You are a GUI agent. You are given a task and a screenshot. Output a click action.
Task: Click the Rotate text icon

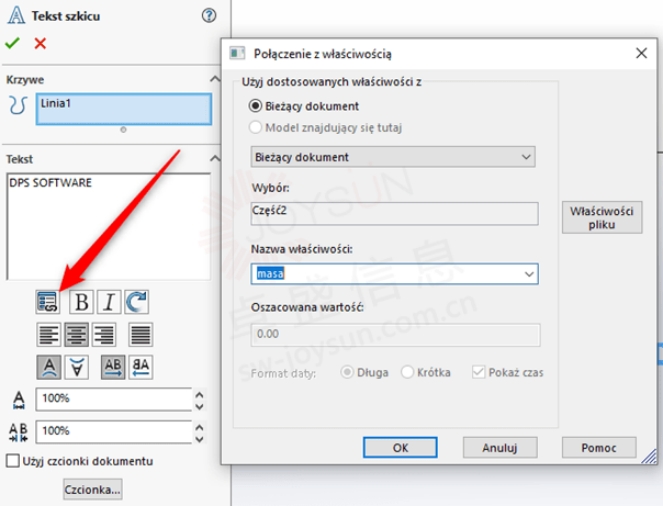[137, 302]
